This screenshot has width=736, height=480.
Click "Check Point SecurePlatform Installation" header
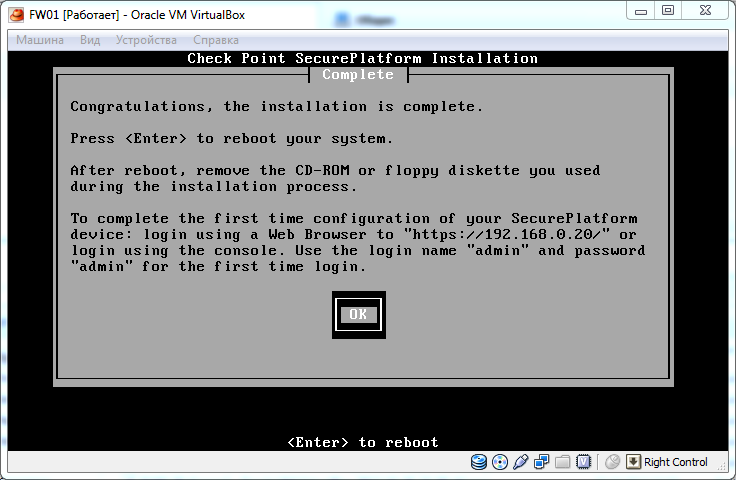coord(362,59)
